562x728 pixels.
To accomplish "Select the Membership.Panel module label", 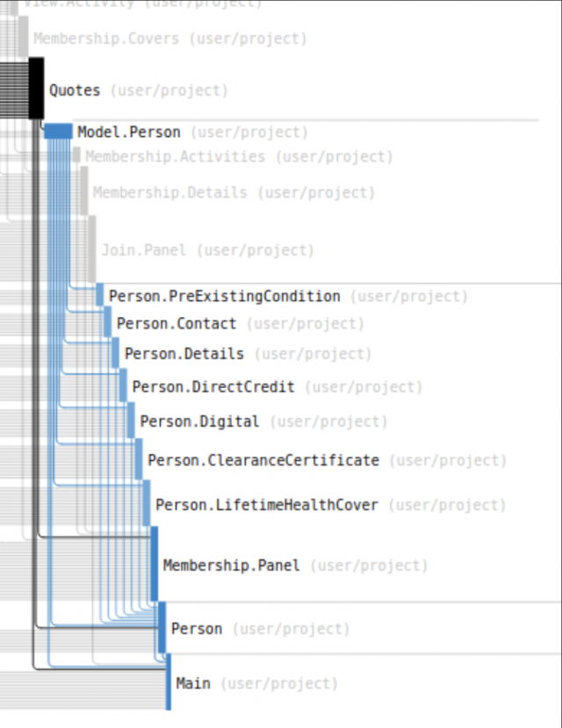I will click(230, 566).
